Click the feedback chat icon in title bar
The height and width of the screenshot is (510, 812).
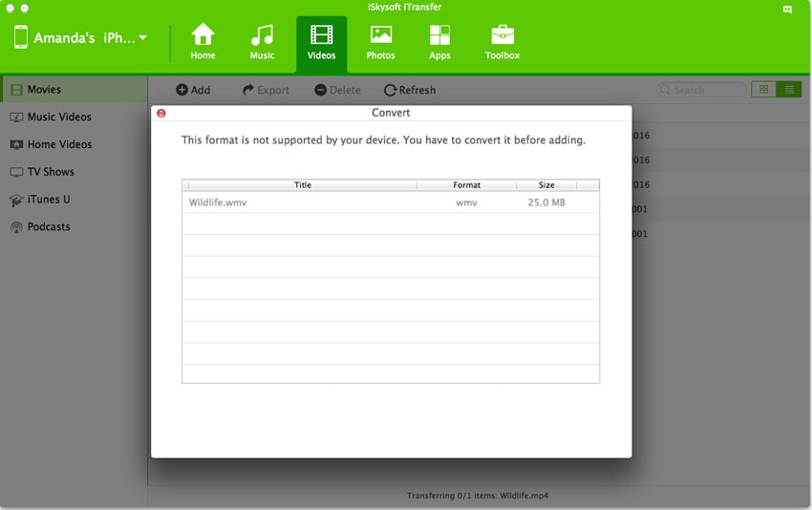coord(787,10)
